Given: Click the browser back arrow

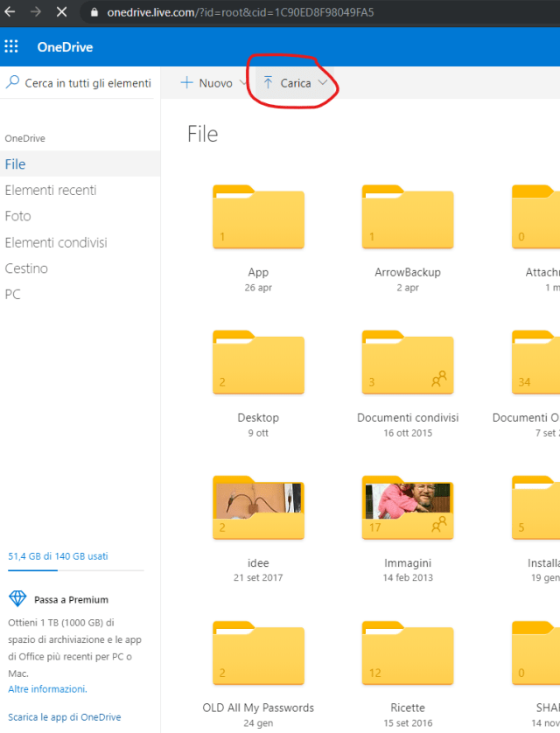Looking at the screenshot, I should point(10,13).
